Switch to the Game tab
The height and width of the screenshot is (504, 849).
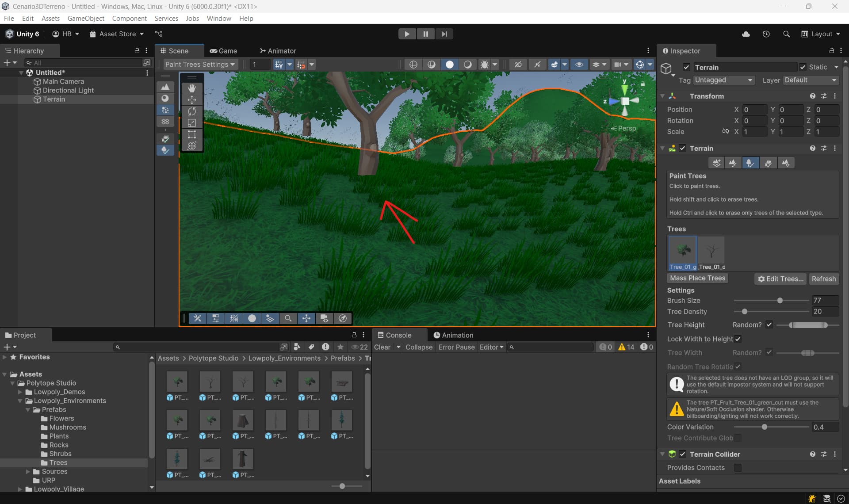click(x=223, y=51)
